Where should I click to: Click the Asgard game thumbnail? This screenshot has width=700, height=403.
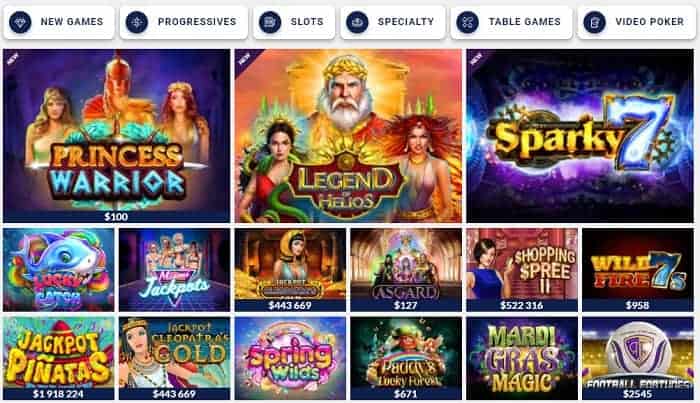pos(406,270)
